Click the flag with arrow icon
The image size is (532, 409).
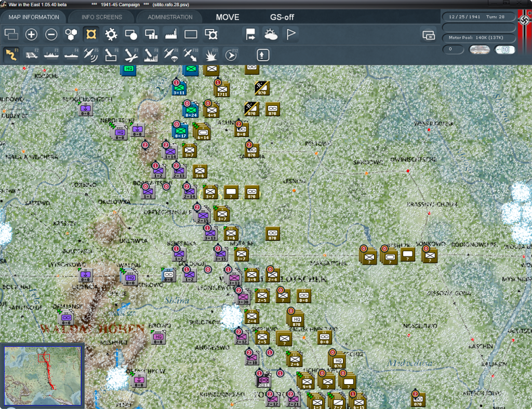pyautogui.click(x=251, y=34)
